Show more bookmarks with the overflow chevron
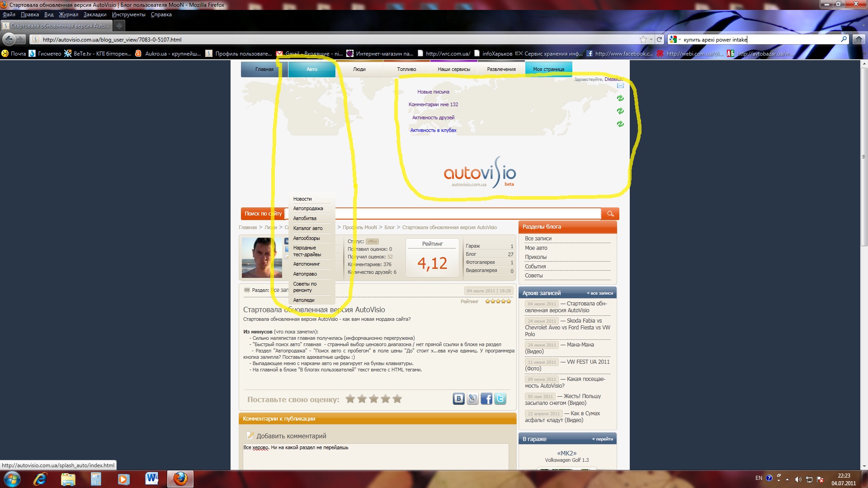Screen dimensions: 868x488 click(x=864, y=53)
